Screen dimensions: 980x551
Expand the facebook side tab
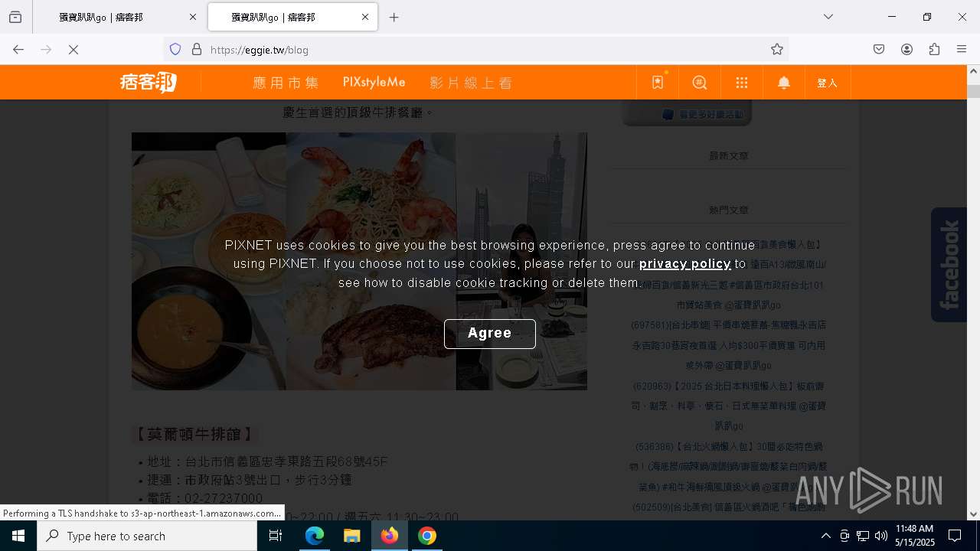949,265
